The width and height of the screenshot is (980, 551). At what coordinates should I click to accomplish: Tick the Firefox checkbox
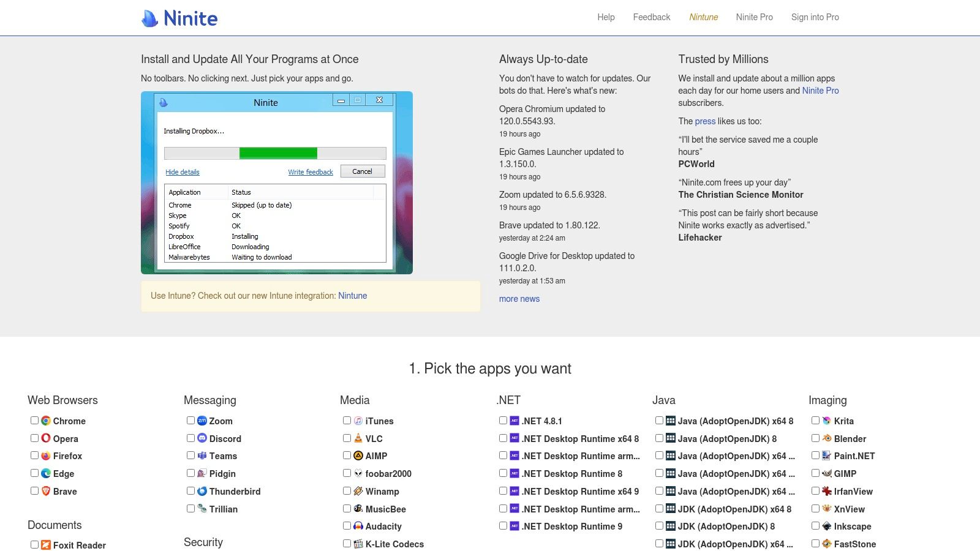34,455
